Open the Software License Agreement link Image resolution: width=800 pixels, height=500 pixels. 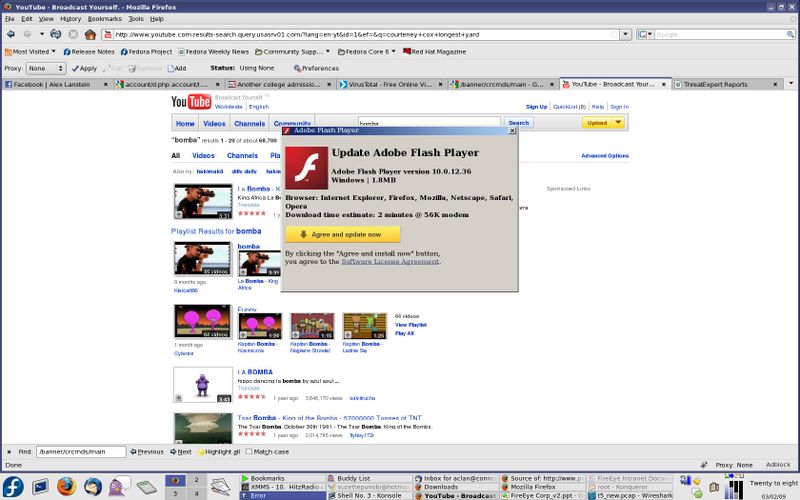[390, 261]
